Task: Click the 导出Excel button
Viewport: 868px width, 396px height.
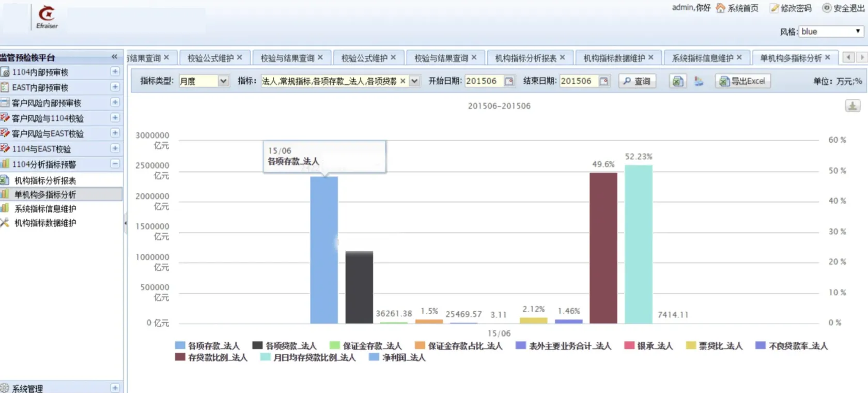Action: point(742,81)
